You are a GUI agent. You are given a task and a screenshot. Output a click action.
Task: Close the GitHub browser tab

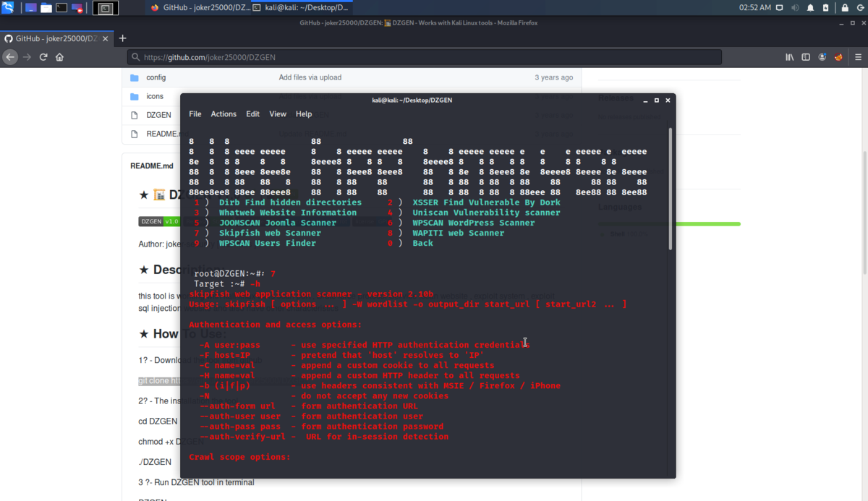(106, 38)
